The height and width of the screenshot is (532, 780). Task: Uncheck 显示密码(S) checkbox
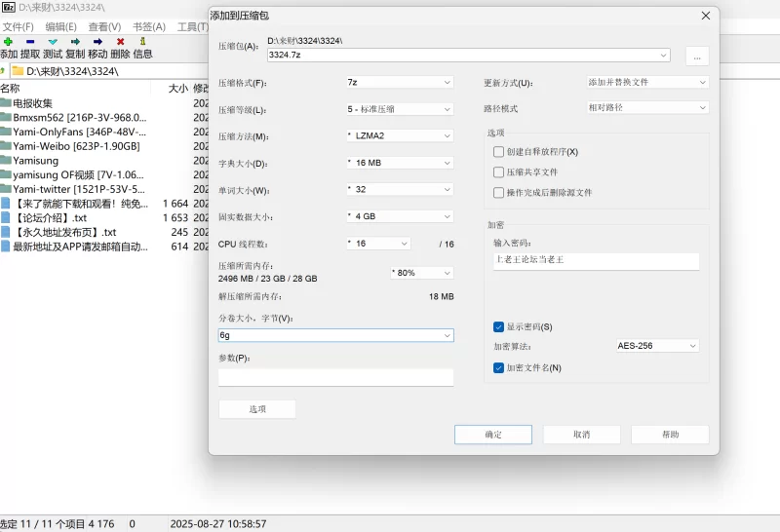tap(498, 326)
